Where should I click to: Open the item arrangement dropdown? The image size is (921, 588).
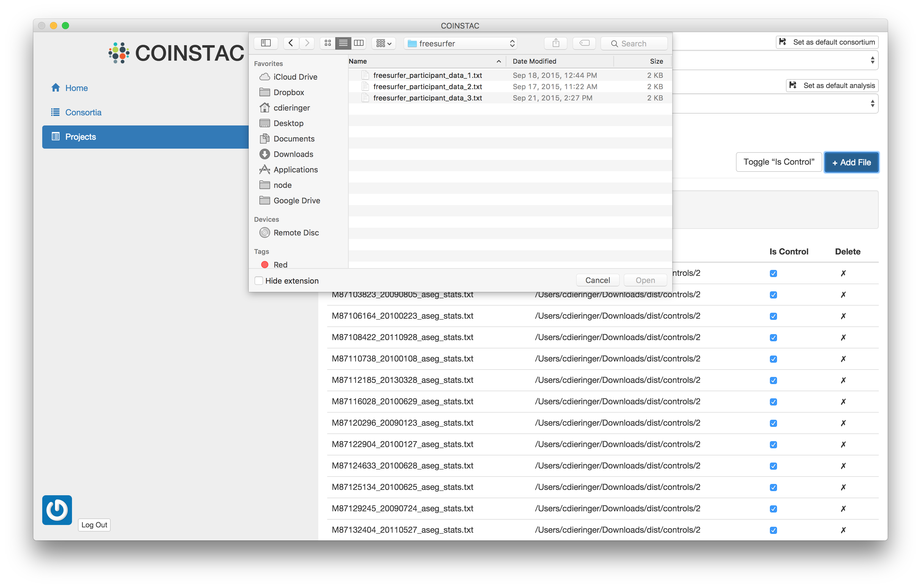(x=384, y=44)
